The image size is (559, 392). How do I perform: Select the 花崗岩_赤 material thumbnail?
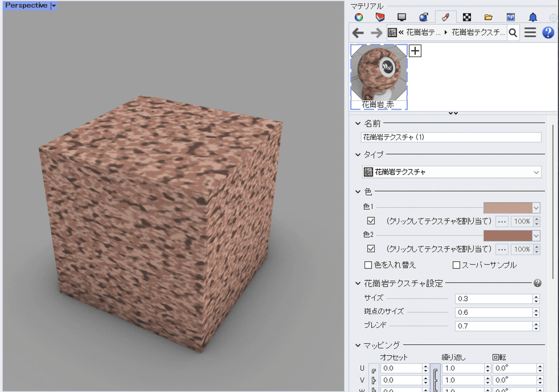(378, 77)
